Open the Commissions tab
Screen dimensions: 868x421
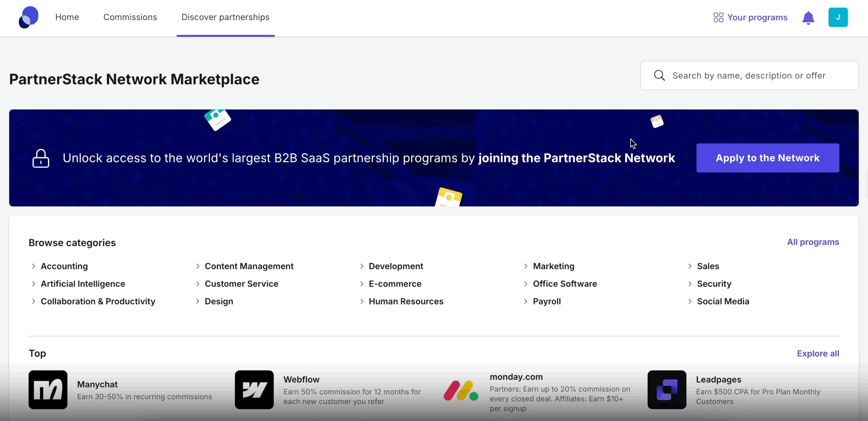tap(130, 17)
